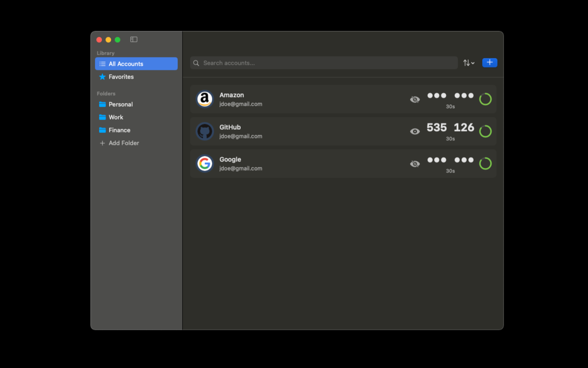Reveal the Amazon account code
Image resolution: width=588 pixels, height=368 pixels.
pyautogui.click(x=415, y=99)
